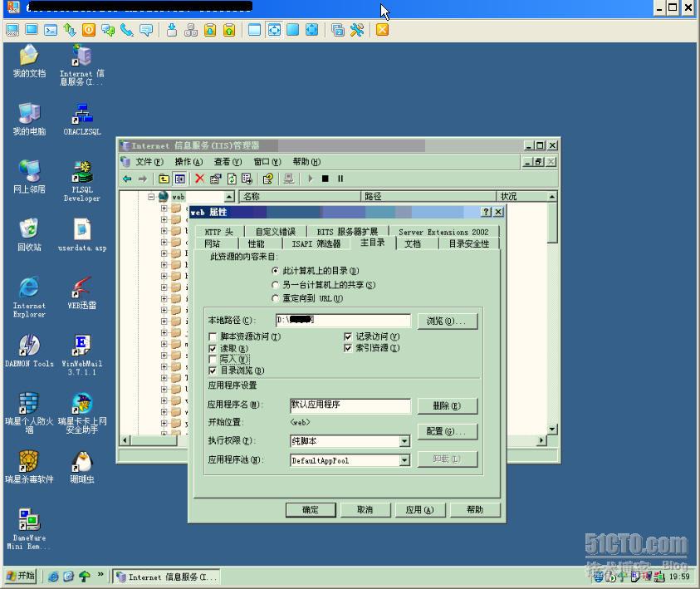Screen dimensions: 700x589
Task: Click the 取消 button
Action: pos(365,510)
